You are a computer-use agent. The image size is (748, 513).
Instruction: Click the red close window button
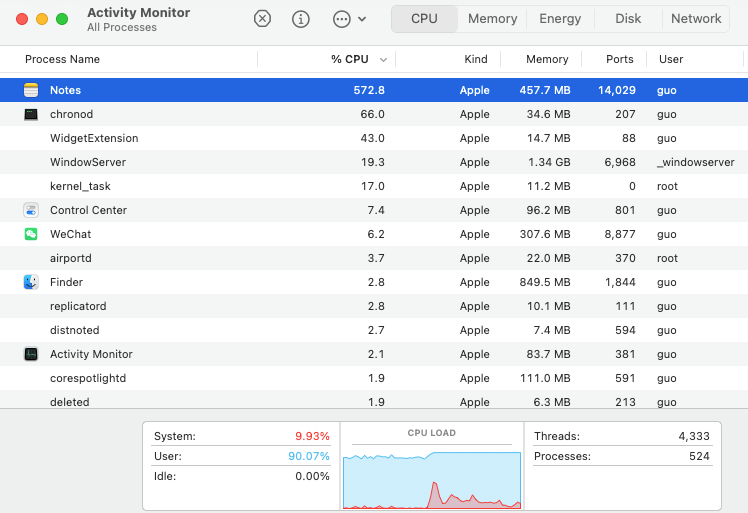click(x=22, y=19)
